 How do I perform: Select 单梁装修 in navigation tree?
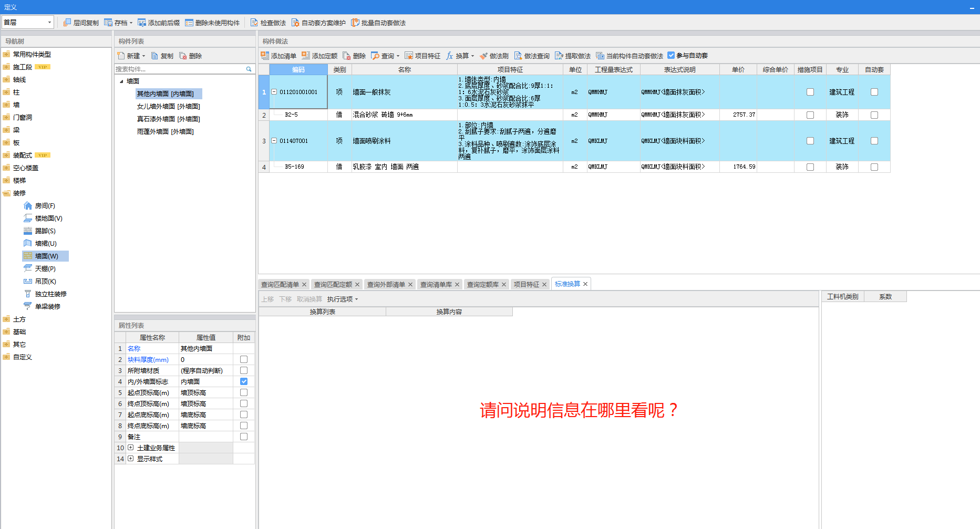point(42,307)
